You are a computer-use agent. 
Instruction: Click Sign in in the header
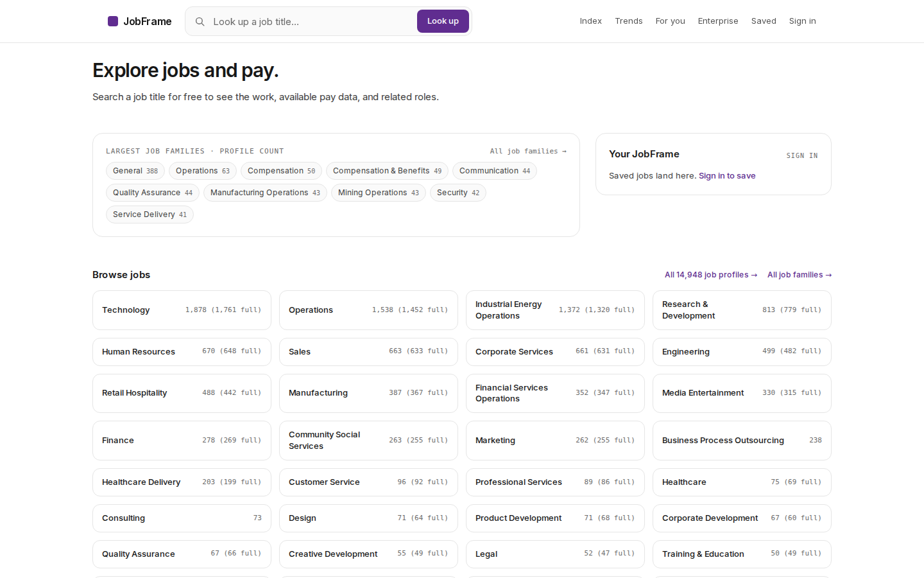pos(803,21)
